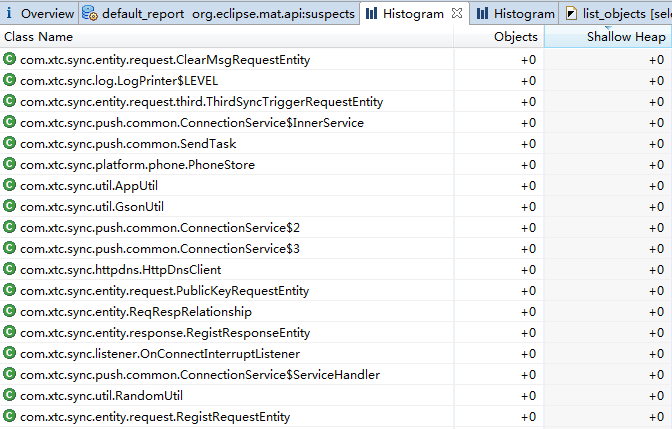This screenshot has width=672, height=429.
Task: Click the second Histogram tab bar-chart icon
Action: pyautogui.click(x=483, y=13)
